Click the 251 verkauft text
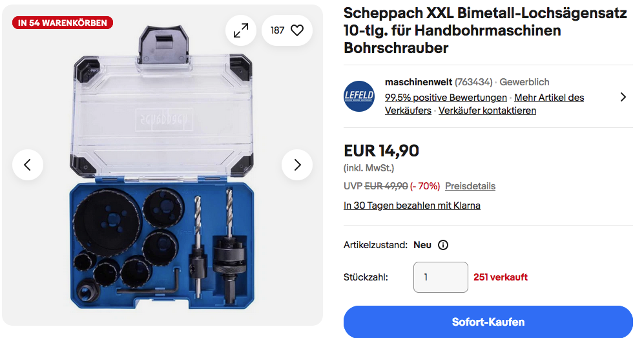The image size is (644, 338). 500,277
